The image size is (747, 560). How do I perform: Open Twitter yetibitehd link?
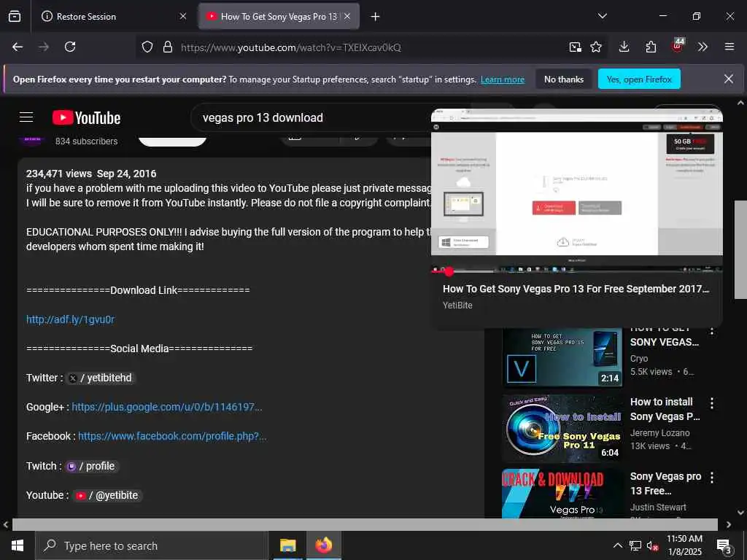point(101,378)
